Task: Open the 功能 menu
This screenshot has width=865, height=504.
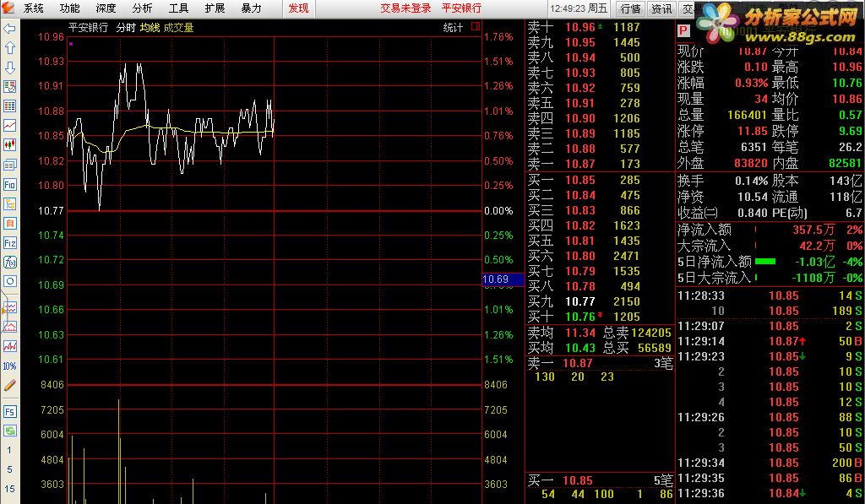Action: pos(69,8)
